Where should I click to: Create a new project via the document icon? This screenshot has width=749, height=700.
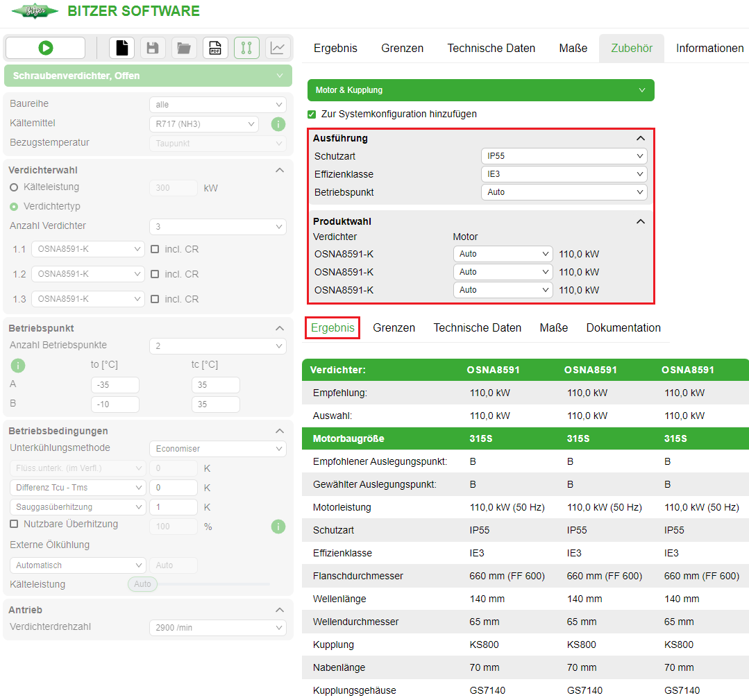coord(121,48)
